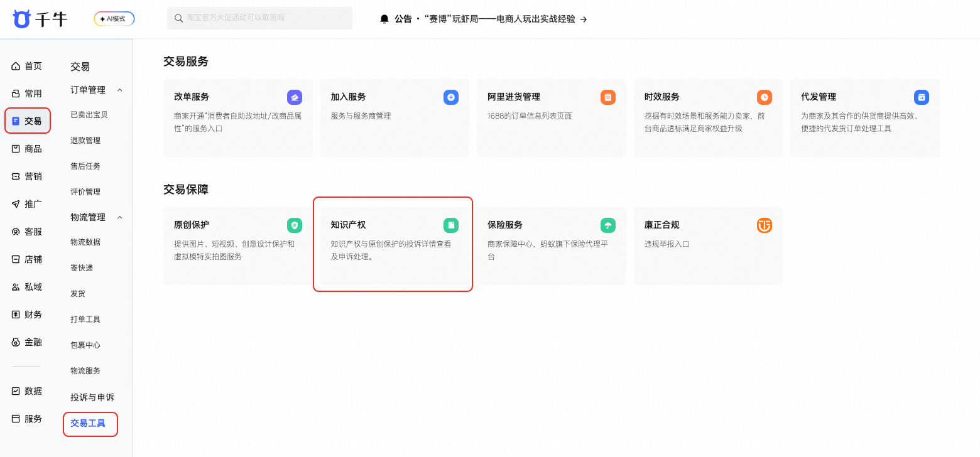Image resolution: width=980 pixels, height=457 pixels.
Task: Open 评价管理 in the submenu
Action: click(85, 192)
